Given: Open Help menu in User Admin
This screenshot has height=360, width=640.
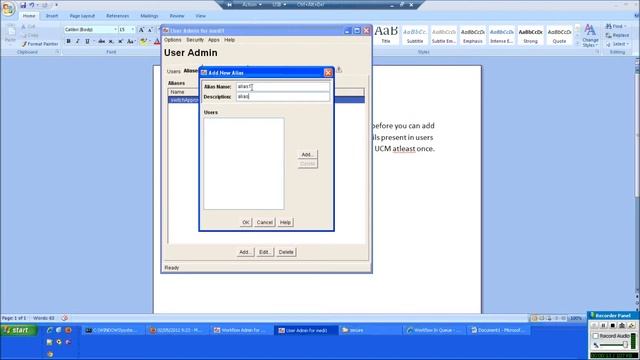Looking at the screenshot, I should tap(229, 40).
